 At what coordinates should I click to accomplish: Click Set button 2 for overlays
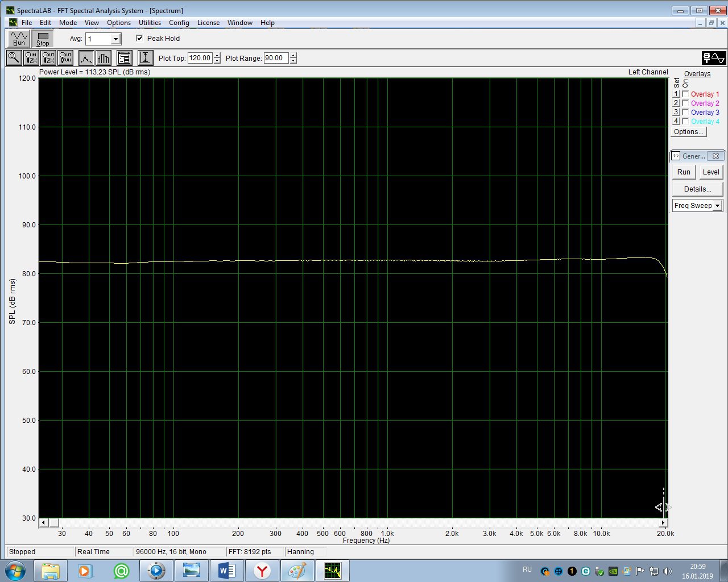(x=676, y=103)
